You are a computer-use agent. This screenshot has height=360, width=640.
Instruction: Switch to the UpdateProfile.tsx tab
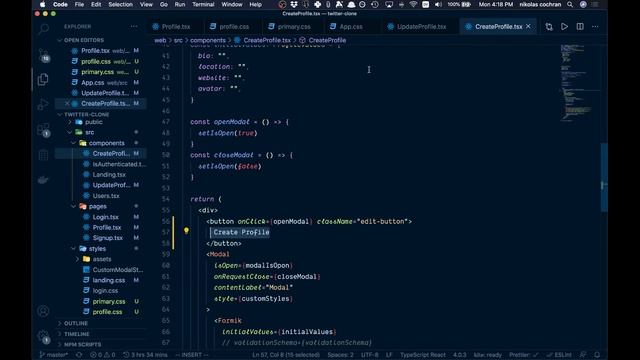421,27
